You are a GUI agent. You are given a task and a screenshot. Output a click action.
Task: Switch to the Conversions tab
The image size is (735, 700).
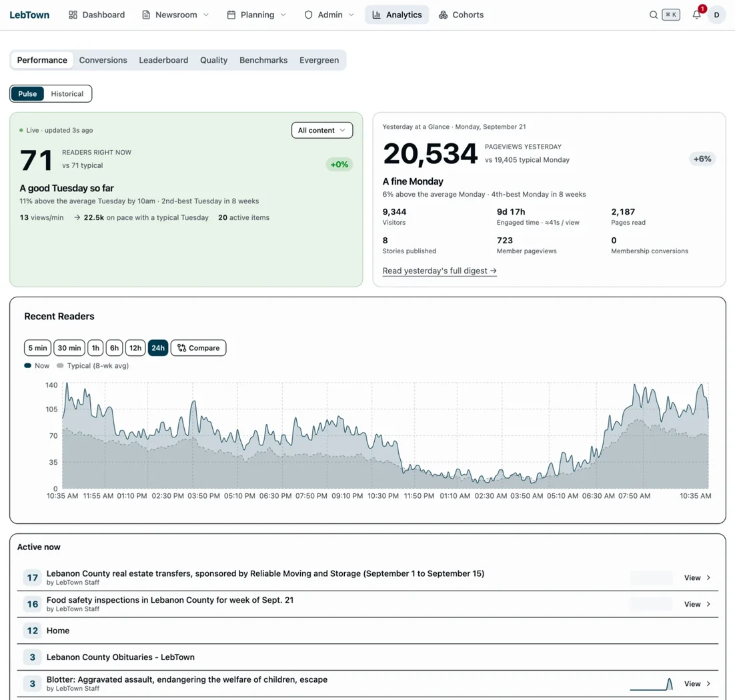(103, 61)
